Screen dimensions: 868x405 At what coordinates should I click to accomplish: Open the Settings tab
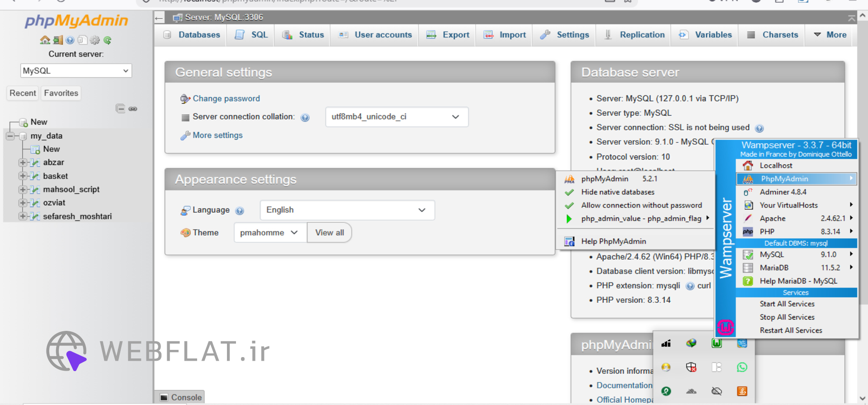coord(565,35)
